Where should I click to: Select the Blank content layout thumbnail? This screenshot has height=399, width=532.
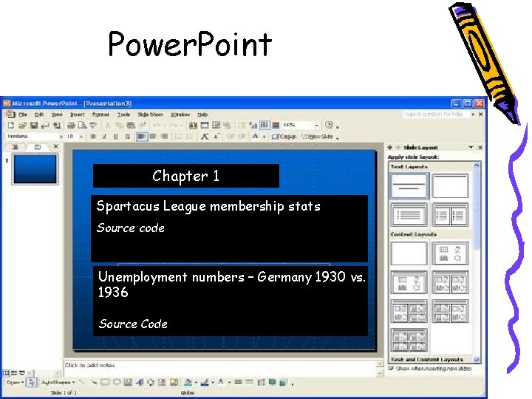(x=409, y=253)
